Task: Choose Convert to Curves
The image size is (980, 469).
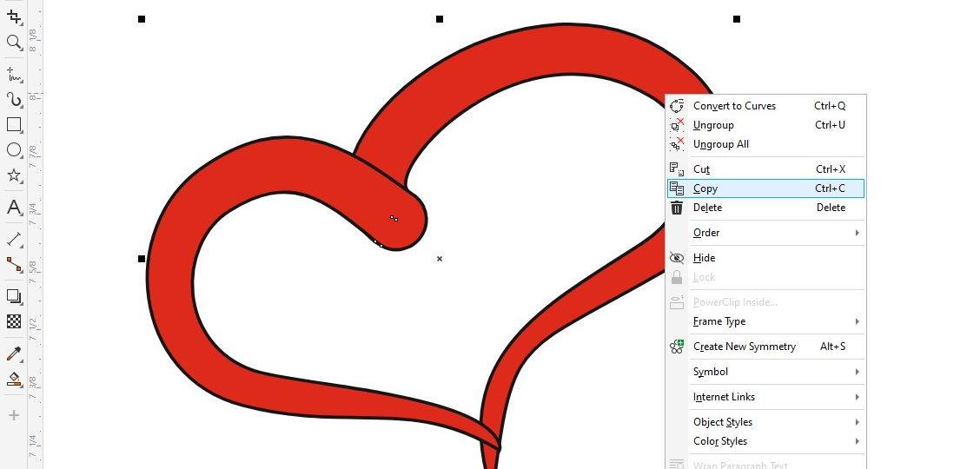Action: pyautogui.click(x=734, y=106)
